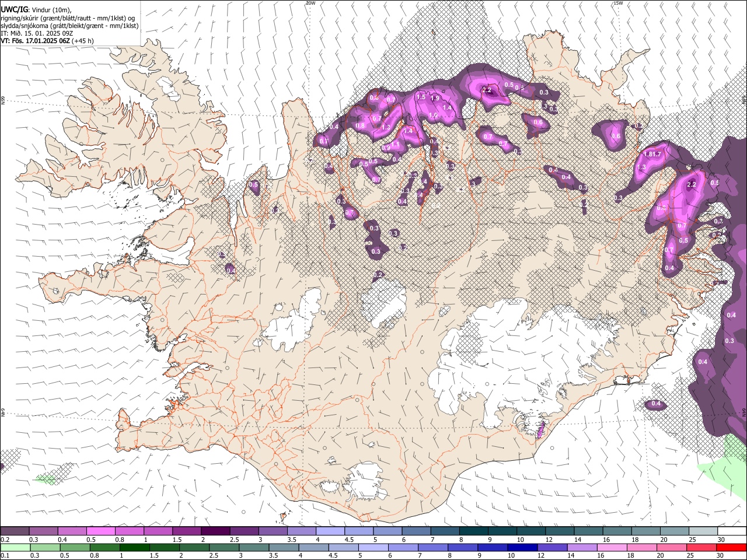Click the 'VT: Fös. 17.01.2025 06Z (+45 h)' line
Image resolution: width=747 pixels, height=560 pixels.
tap(47, 41)
